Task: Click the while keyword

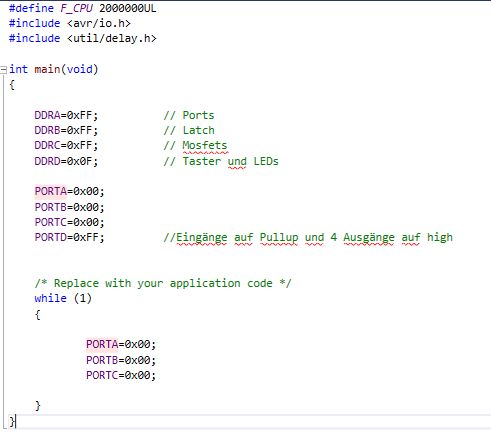Action: 51,298
